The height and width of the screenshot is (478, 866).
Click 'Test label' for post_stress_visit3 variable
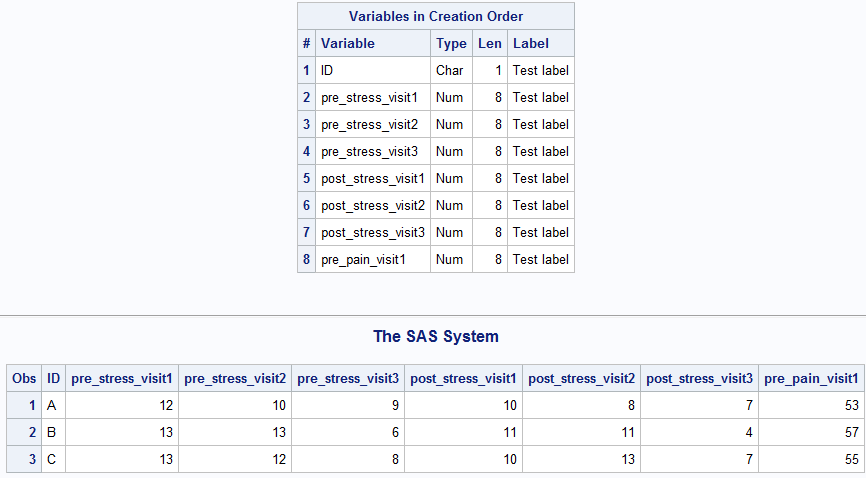541,232
